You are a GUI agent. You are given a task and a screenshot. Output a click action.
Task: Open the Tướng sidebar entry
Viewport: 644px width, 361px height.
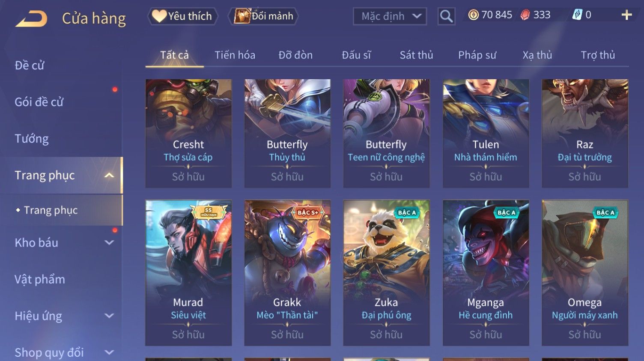pyautogui.click(x=32, y=138)
